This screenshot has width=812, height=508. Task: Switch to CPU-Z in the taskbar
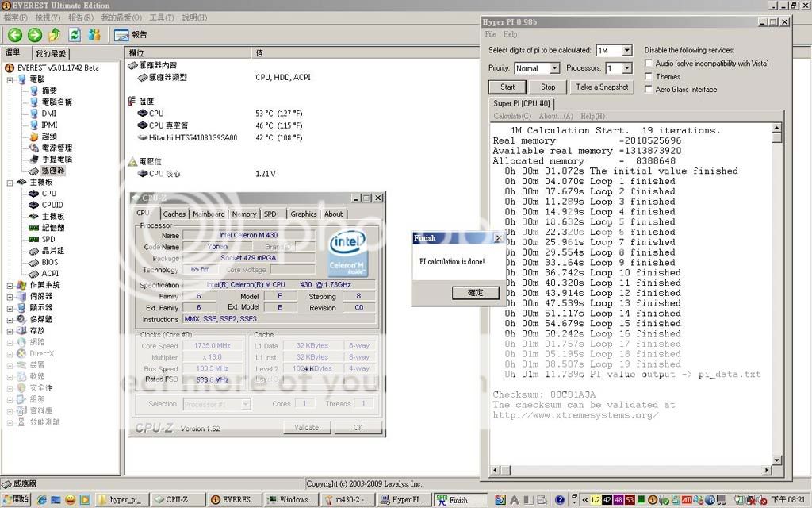coord(178,500)
